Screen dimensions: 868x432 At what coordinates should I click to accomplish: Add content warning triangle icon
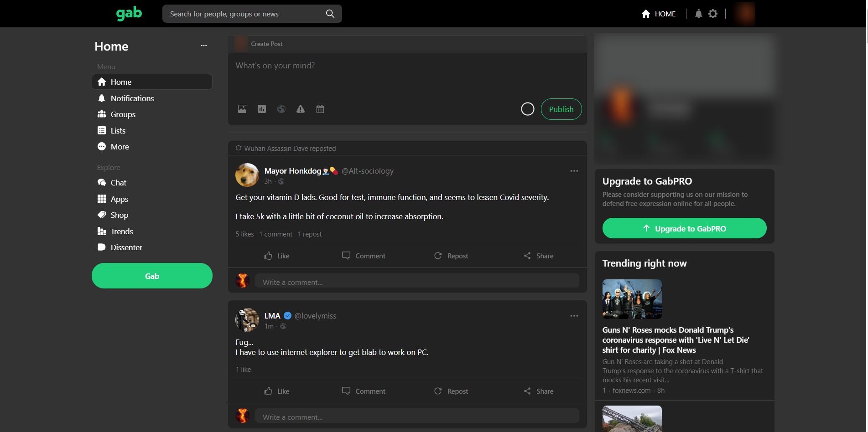(x=301, y=109)
